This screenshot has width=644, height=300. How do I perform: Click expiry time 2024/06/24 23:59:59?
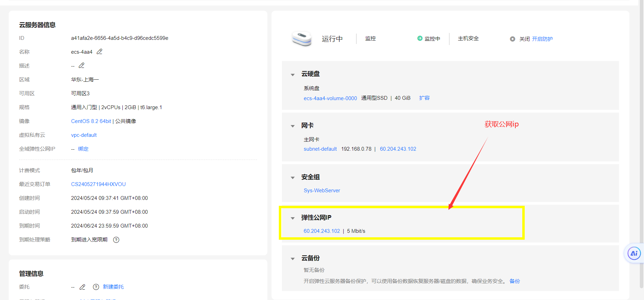coord(110,226)
